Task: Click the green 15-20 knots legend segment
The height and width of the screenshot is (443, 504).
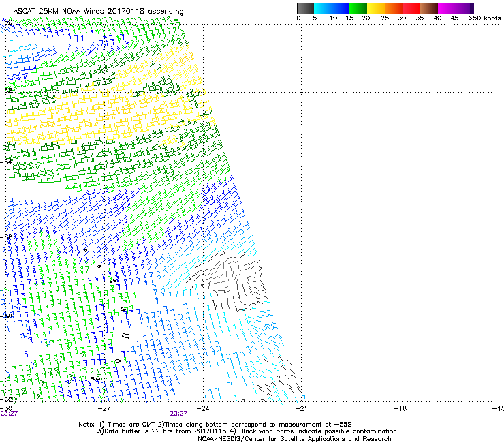Action: click(x=358, y=8)
